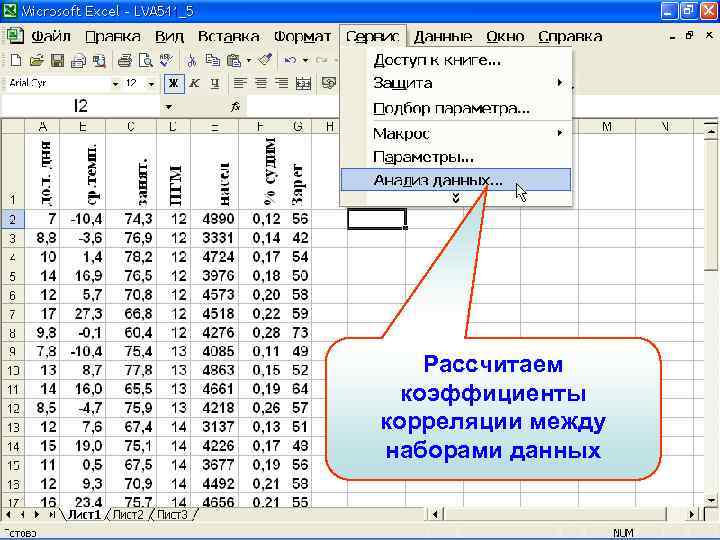Select the Лист1 sheet tab
Viewport: 720px width, 540px height.
[x=84, y=515]
